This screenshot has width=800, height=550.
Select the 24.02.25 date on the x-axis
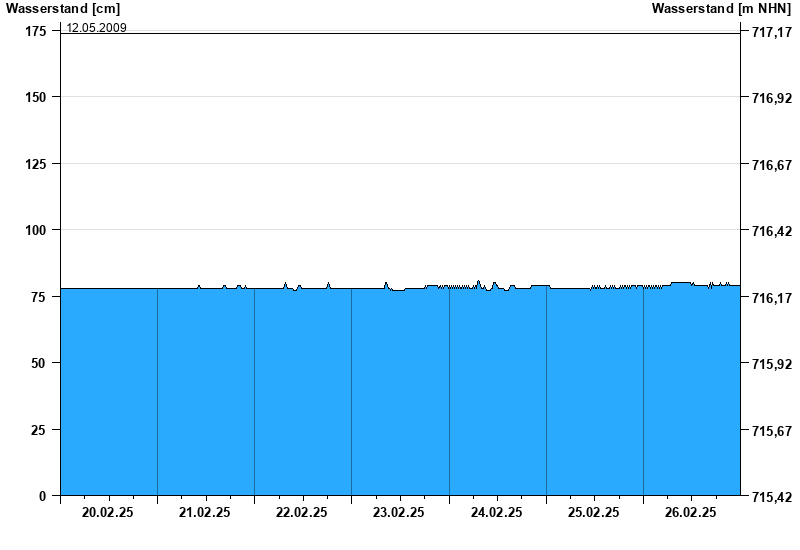497,512
